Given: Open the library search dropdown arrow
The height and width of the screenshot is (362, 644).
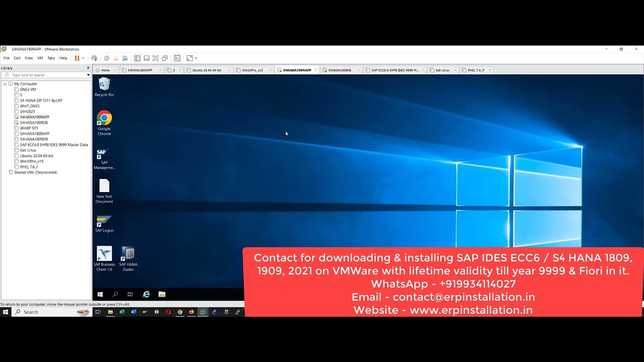Looking at the screenshot, I should coord(89,75).
